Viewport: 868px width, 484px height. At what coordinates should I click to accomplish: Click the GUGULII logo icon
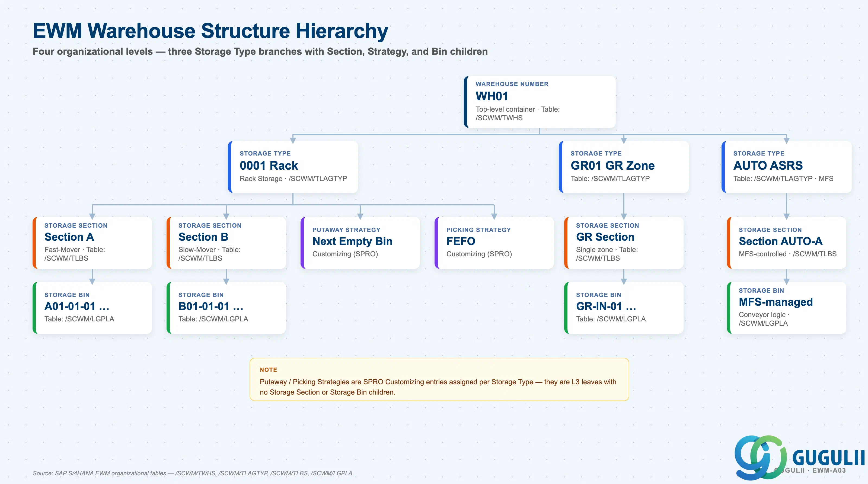[761, 458]
